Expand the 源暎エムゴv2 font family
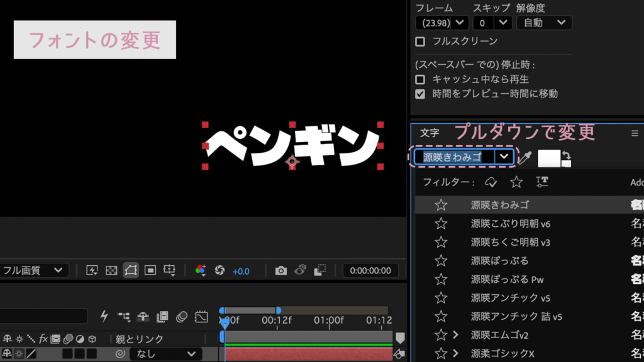 click(x=455, y=335)
